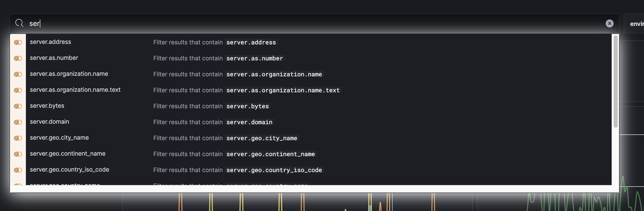Click the field icon beside server.as.organization.name.text
Screen dimensions: 644x211
(18, 90)
